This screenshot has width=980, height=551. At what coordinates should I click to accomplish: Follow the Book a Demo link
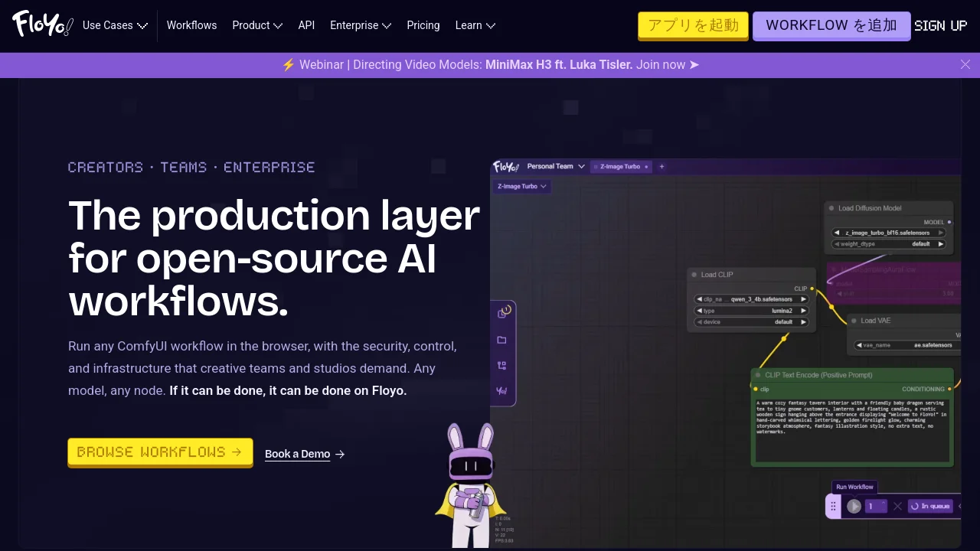[x=305, y=454]
